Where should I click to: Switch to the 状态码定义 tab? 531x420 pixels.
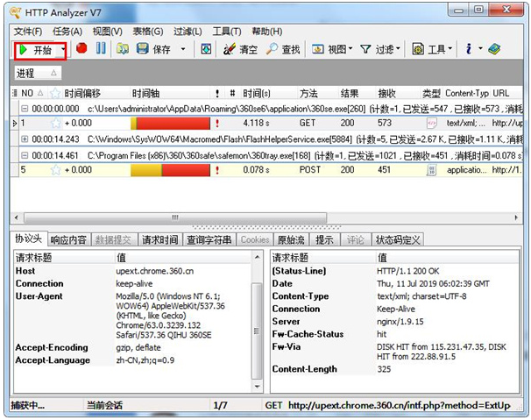tap(398, 240)
